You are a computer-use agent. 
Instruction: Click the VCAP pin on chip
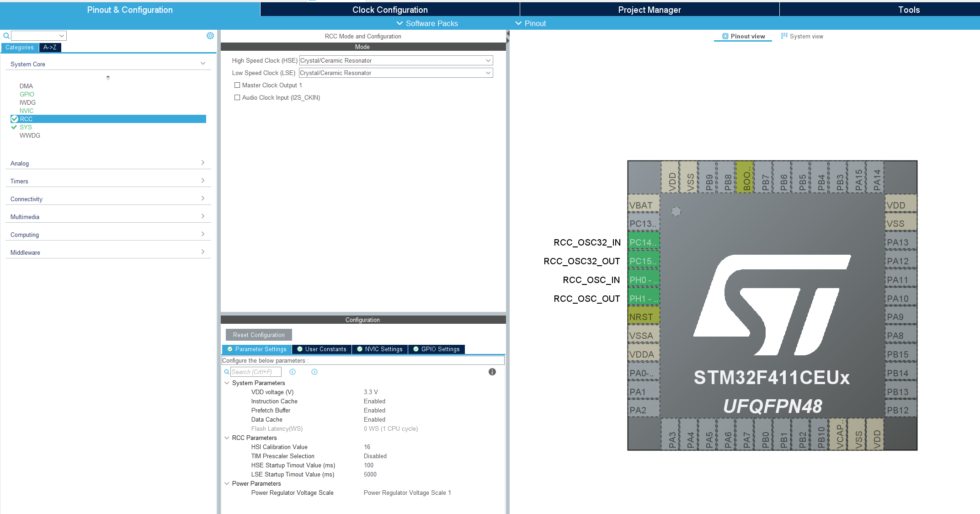tap(838, 434)
